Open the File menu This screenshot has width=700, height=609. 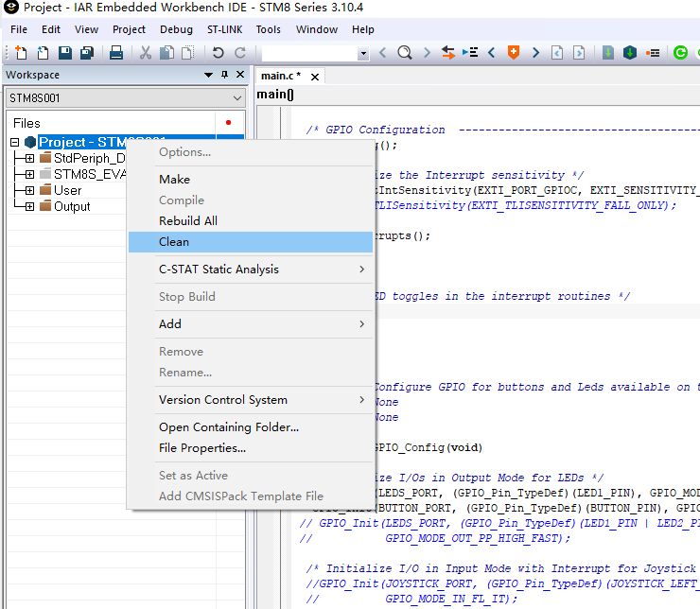pyautogui.click(x=19, y=29)
